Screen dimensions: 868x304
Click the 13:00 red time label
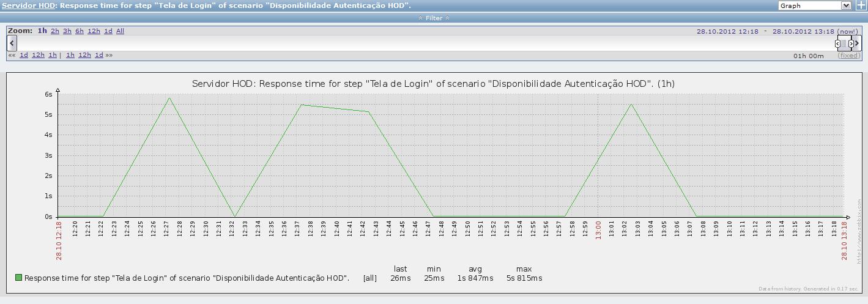599,229
